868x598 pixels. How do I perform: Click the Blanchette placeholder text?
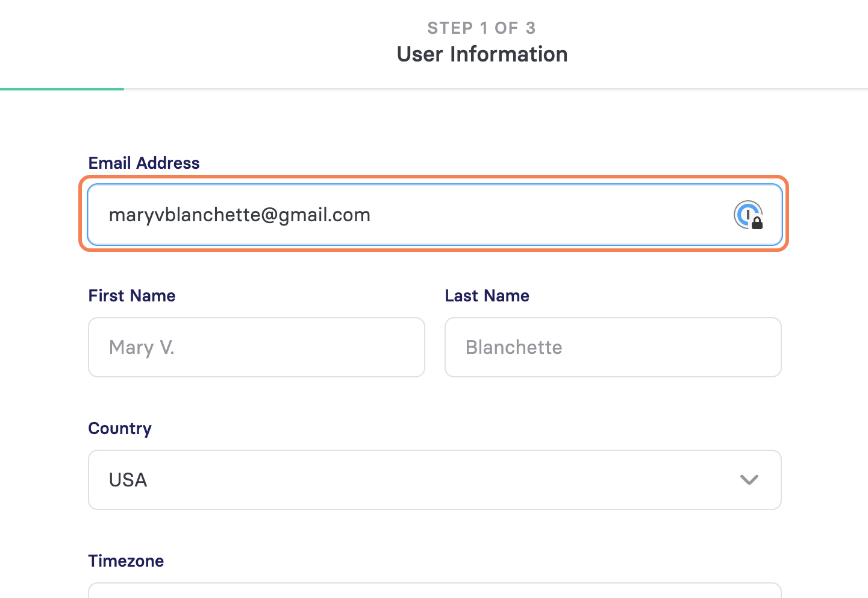click(514, 347)
